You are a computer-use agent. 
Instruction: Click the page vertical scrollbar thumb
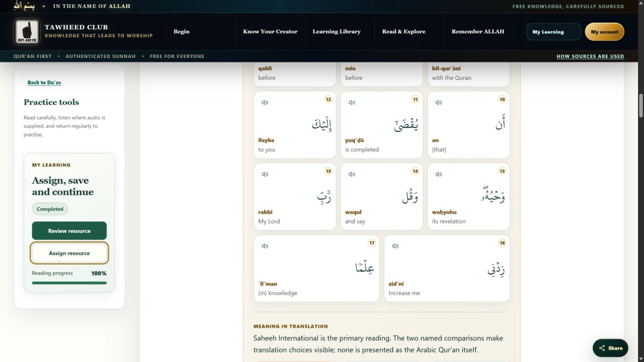point(641,105)
